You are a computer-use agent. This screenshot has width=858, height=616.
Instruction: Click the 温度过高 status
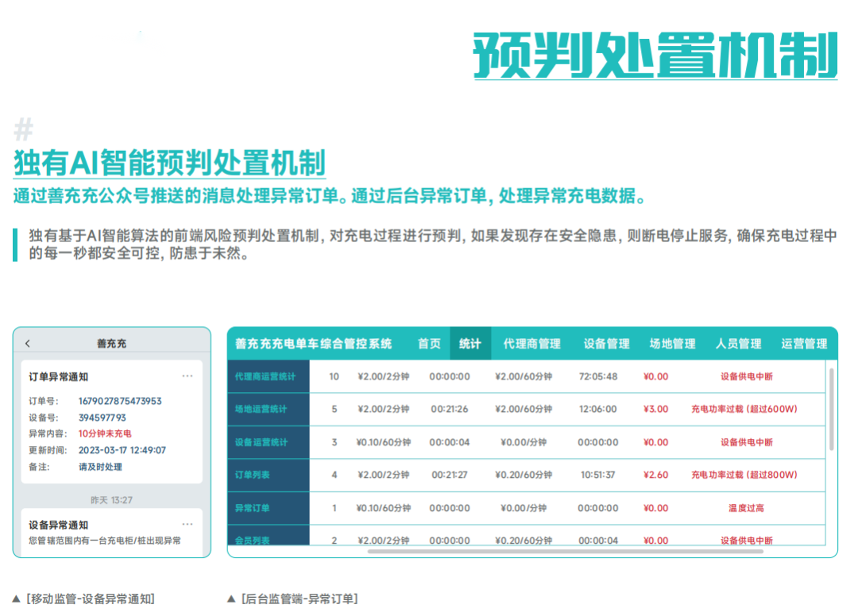coord(746,508)
